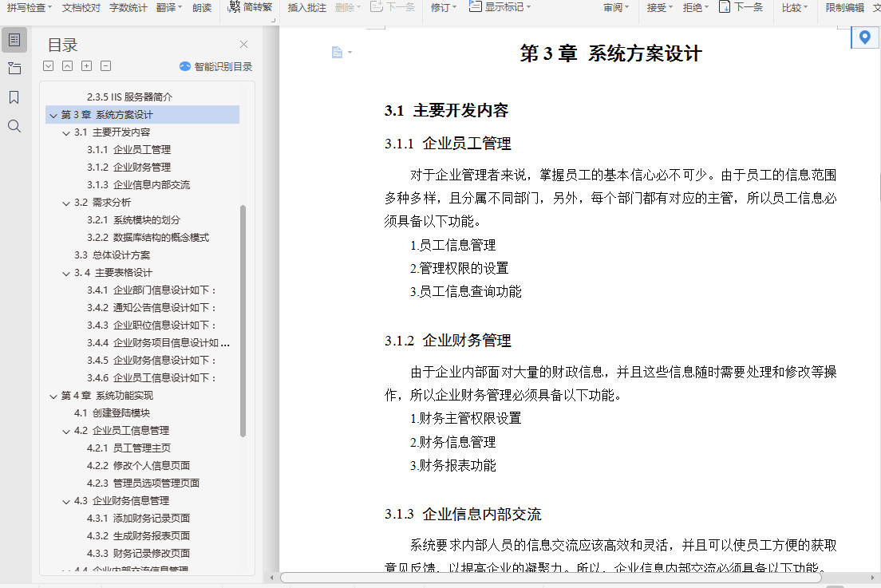Collapse 第3章 系统方案设计 tree node
The width and height of the screenshot is (881, 588).
point(53,115)
